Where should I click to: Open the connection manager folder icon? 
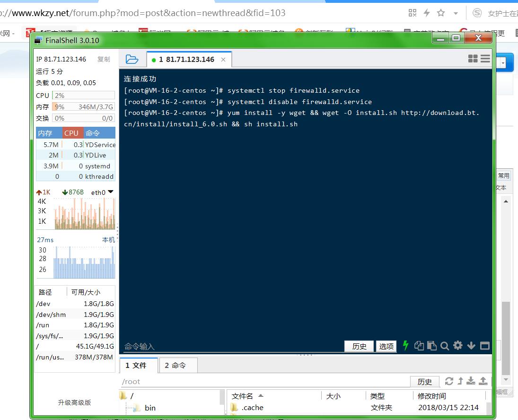pos(132,59)
